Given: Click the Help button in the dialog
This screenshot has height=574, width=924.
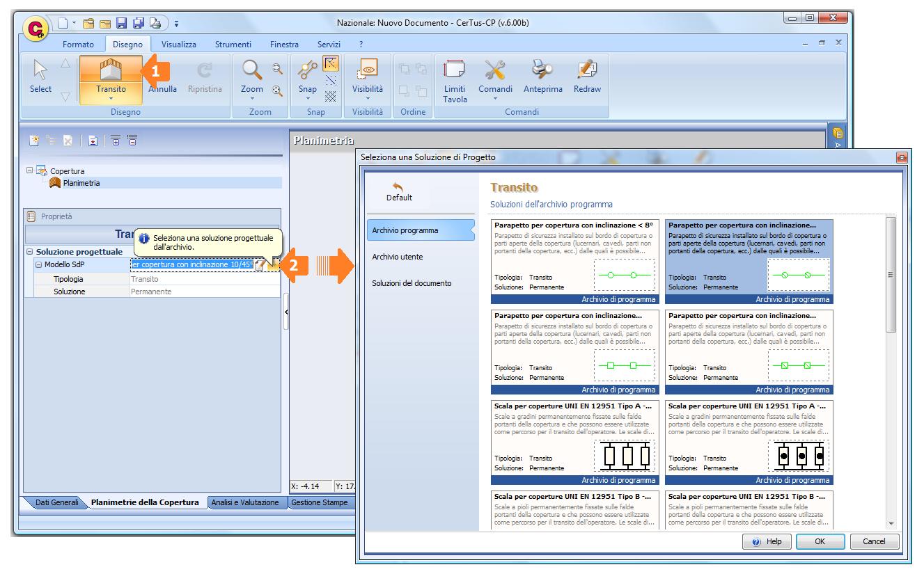Looking at the screenshot, I should point(767,541).
